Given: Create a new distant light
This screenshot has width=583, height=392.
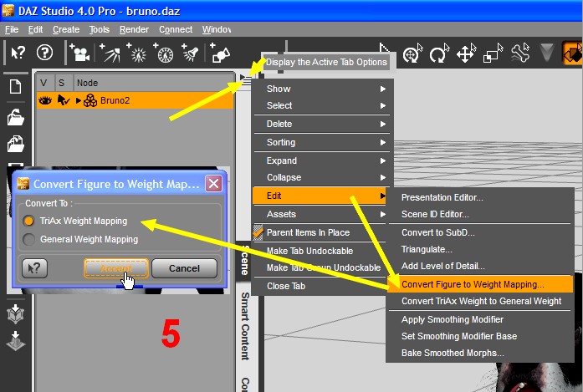Looking at the screenshot, I should [110, 53].
